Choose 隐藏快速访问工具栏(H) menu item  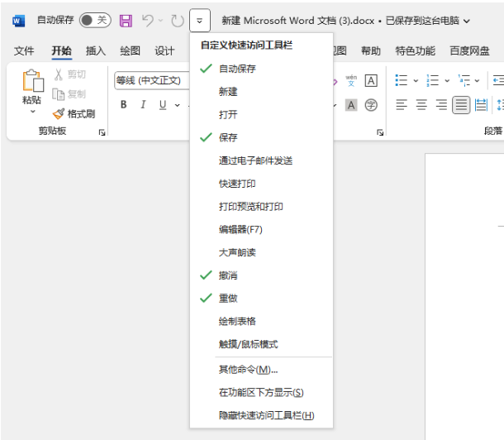pos(261,415)
